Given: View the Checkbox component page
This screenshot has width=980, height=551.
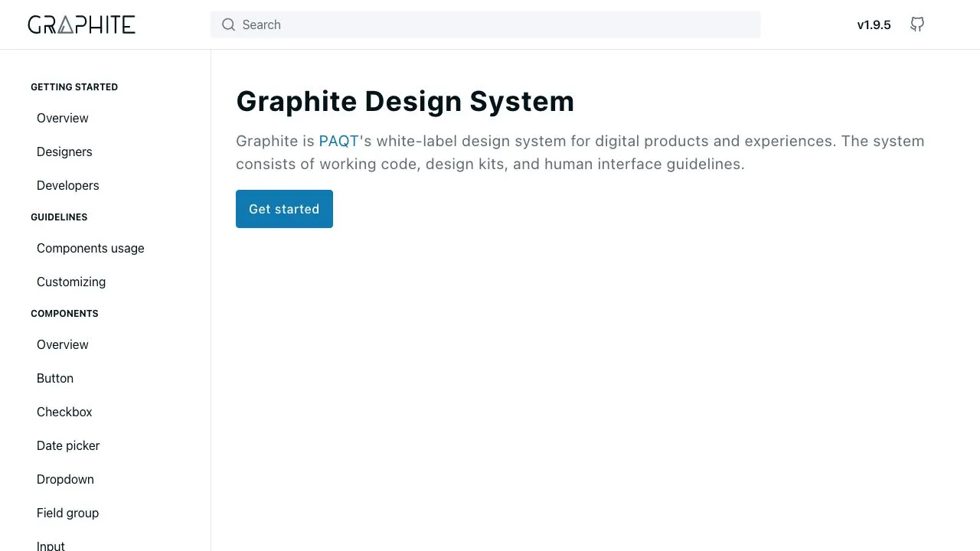Looking at the screenshot, I should 64,412.
